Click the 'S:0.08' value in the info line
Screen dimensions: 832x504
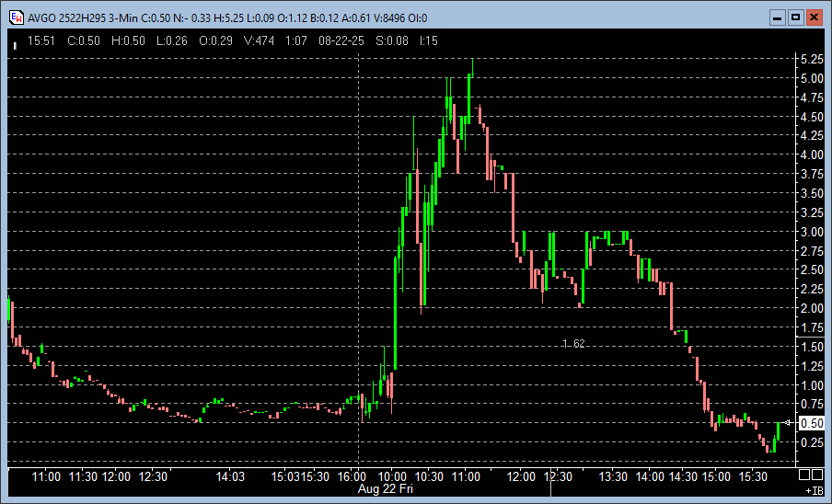tap(392, 40)
